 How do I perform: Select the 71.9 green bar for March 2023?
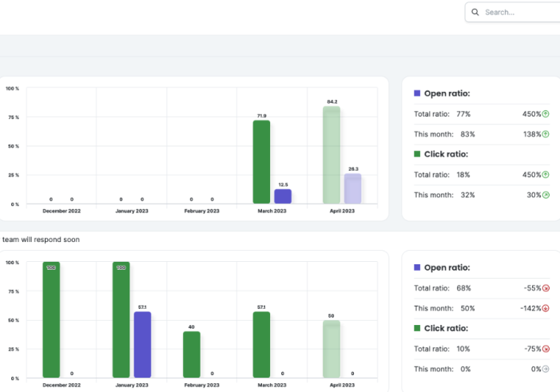(x=261, y=162)
